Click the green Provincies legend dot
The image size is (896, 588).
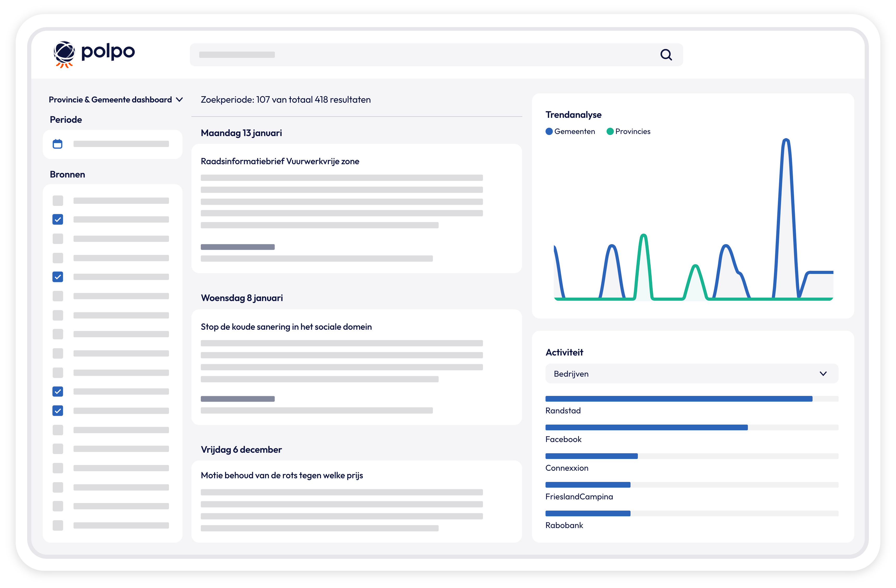pyautogui.click(x=610, y=131)
